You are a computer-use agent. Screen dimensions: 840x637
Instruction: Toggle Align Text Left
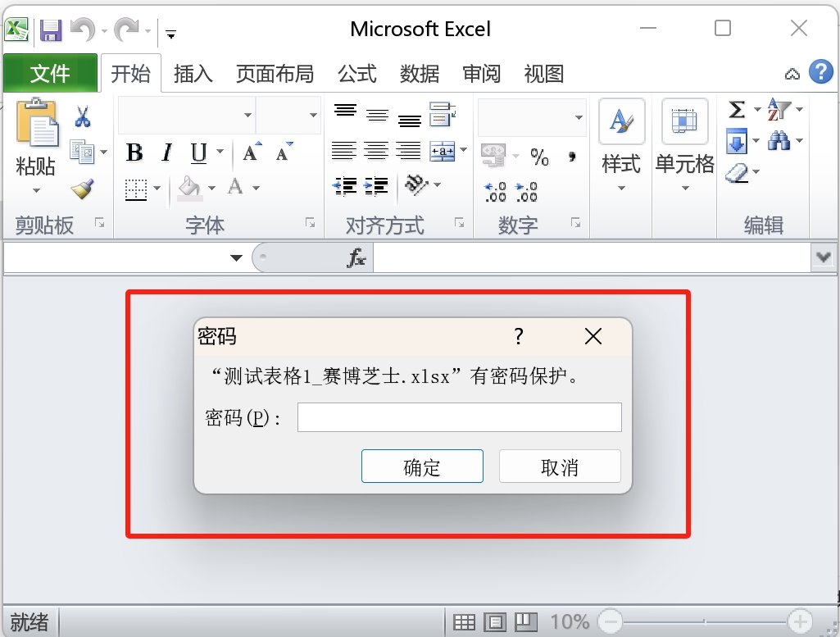click(x=344, y=152)
